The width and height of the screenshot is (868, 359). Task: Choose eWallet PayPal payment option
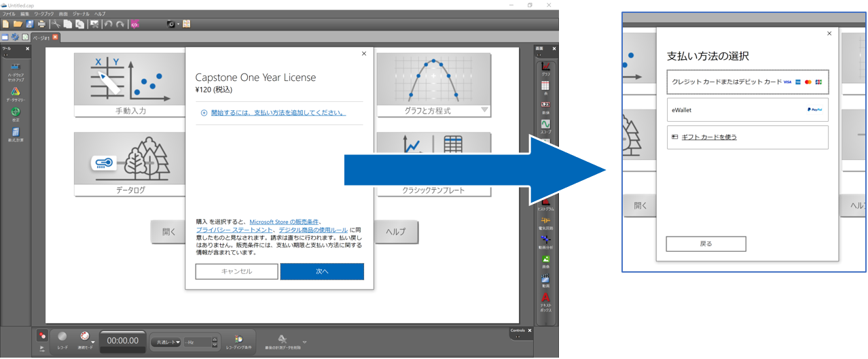point(747,109)
